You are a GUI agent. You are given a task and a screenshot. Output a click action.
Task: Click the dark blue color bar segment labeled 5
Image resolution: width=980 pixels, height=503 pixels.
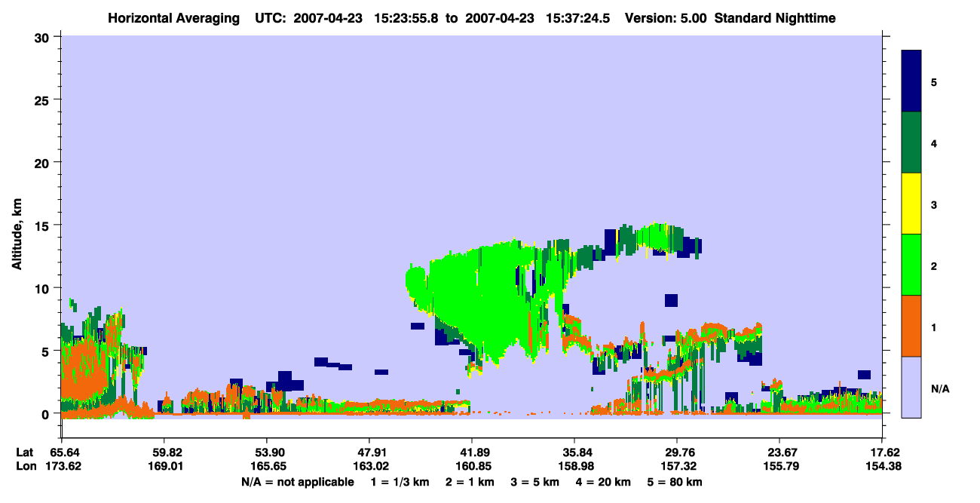(x=911, y=81)
